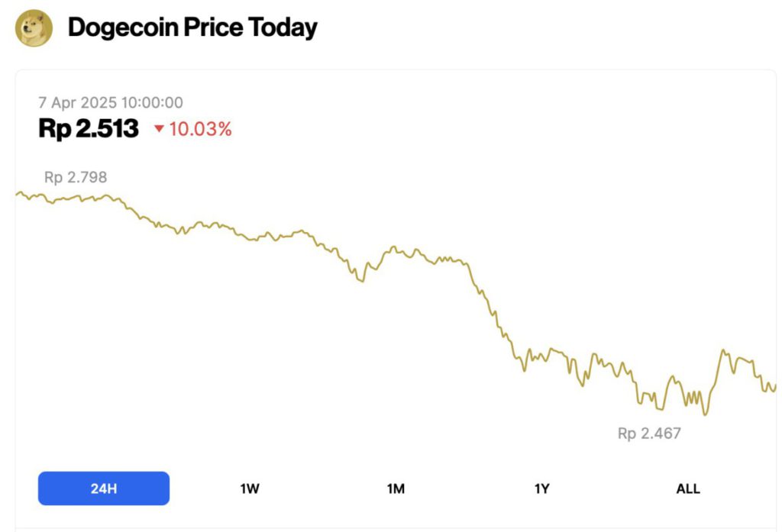The width and height of the screenshot is (782, 532).
Task: Click the price line's last peak near right
Action: pos(722,350)
